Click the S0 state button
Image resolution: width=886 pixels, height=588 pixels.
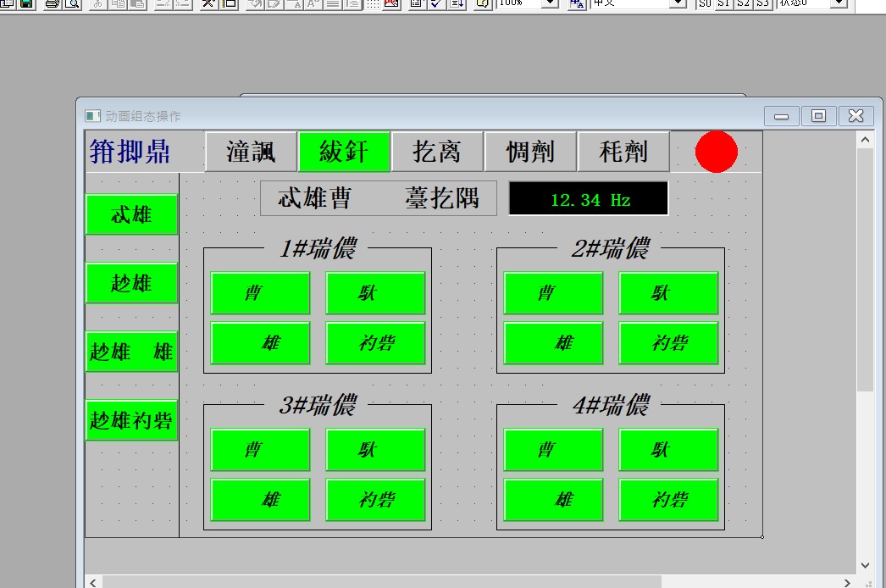tap(705, 3)
